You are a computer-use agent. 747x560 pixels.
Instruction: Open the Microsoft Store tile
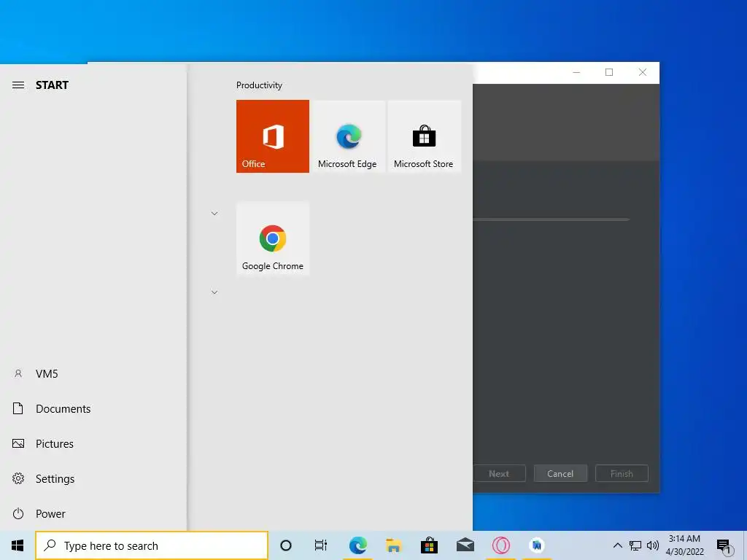[x=424, y=136]
